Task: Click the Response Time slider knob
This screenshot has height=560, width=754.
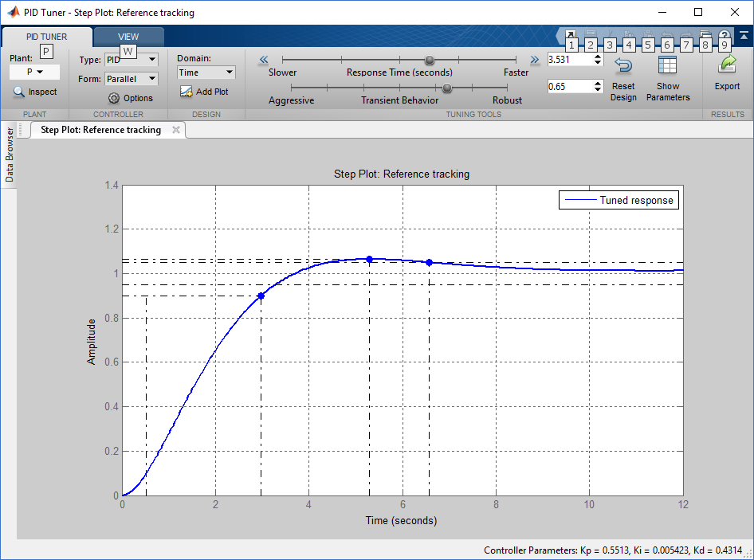Action: (430, 60)
